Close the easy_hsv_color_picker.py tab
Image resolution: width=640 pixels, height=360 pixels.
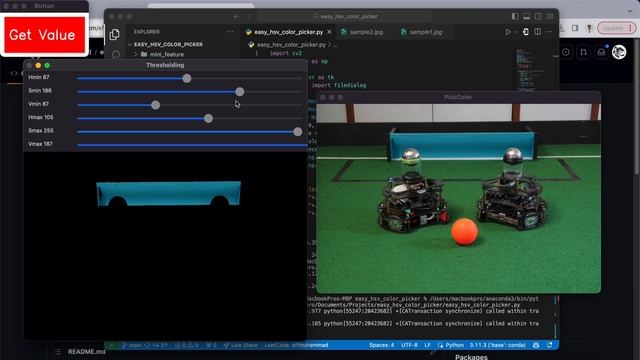coord(330,31)
